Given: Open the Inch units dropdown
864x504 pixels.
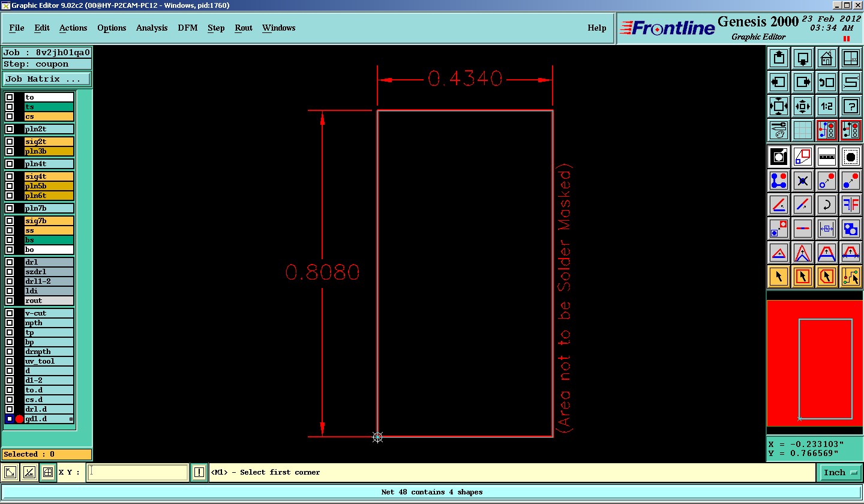Looking at the screenshot, I should tap(839, 473).
